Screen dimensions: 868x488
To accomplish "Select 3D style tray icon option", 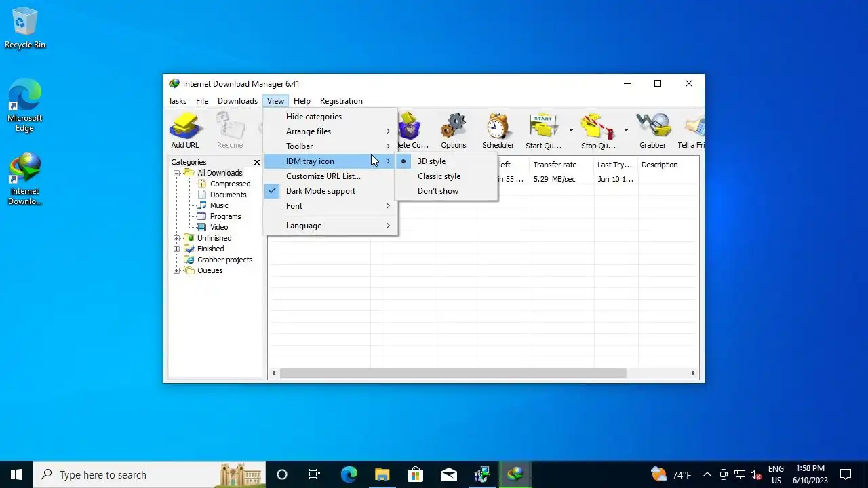I will [x=446, y=161].
